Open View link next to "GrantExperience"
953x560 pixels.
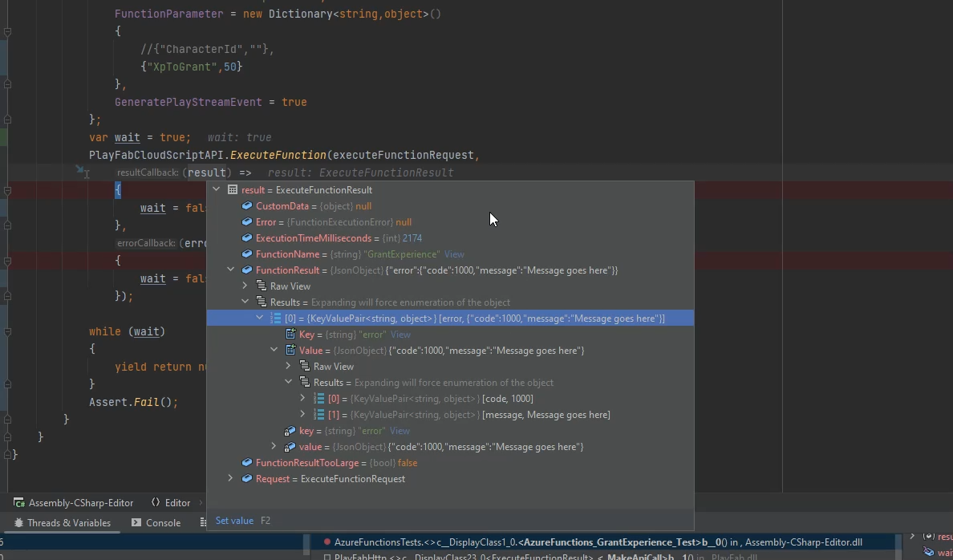[454, 254]
